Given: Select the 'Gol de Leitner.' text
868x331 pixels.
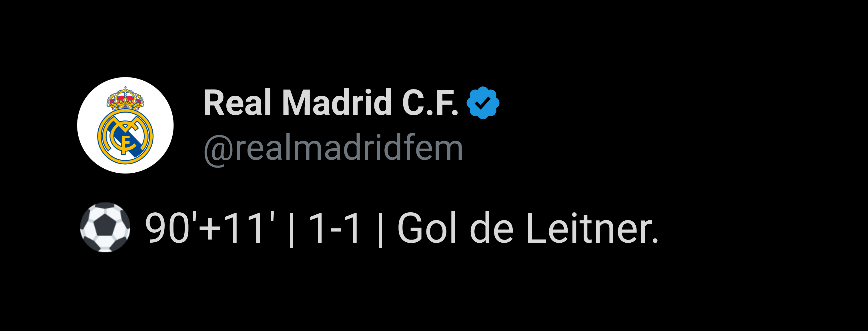Looking at the screenshot, I should [x=528, y=228].
